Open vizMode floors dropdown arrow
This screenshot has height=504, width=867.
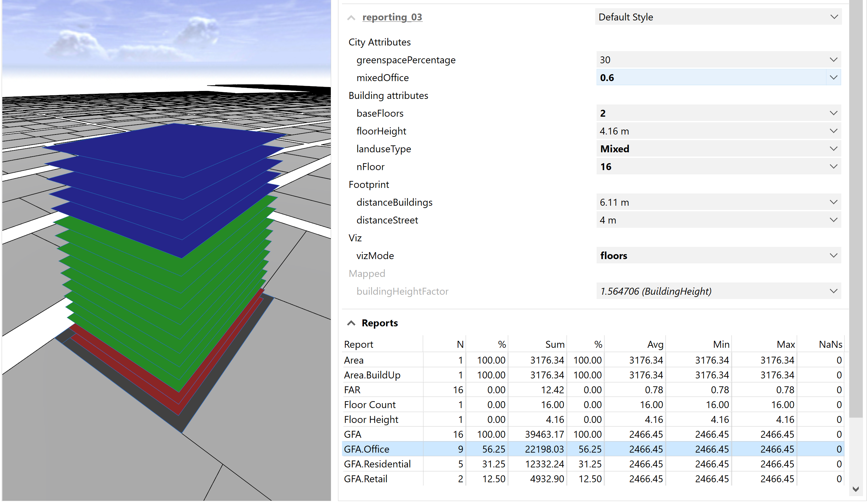click(833, 255)
